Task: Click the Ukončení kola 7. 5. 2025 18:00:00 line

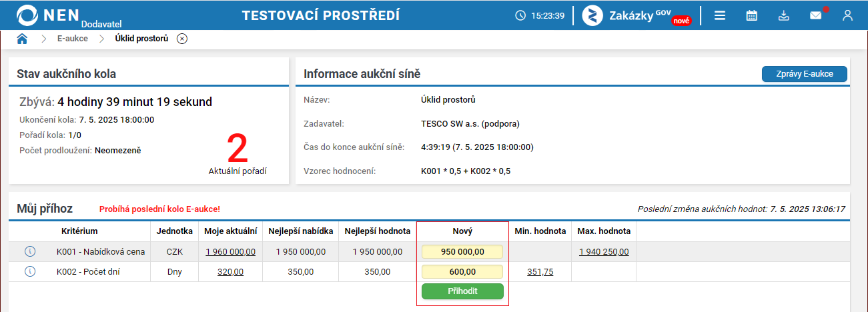Action: click(87, 120)
